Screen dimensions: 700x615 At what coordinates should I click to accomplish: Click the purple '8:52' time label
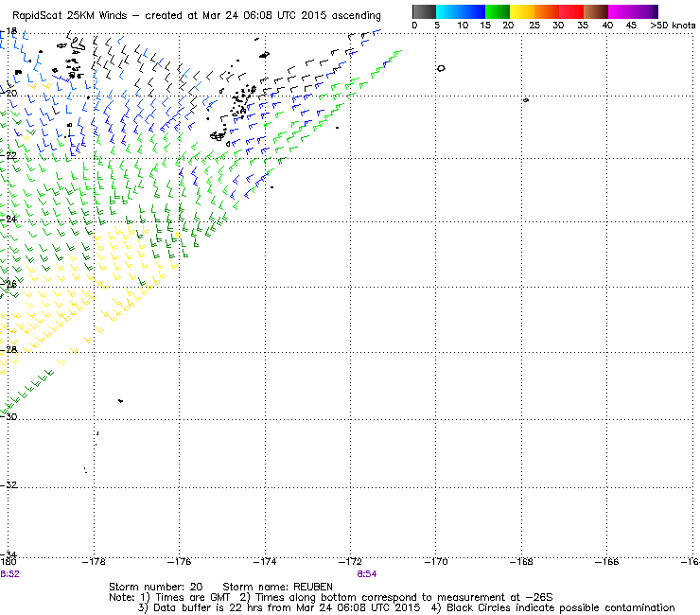(9, 574)
